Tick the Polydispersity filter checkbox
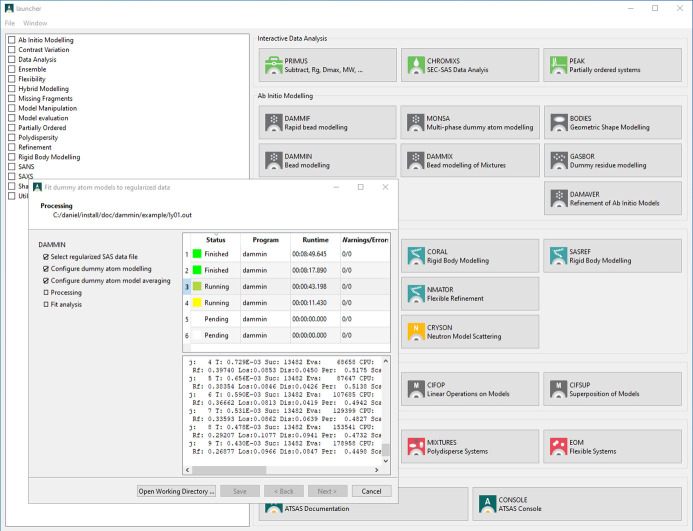 click(11, 138)
